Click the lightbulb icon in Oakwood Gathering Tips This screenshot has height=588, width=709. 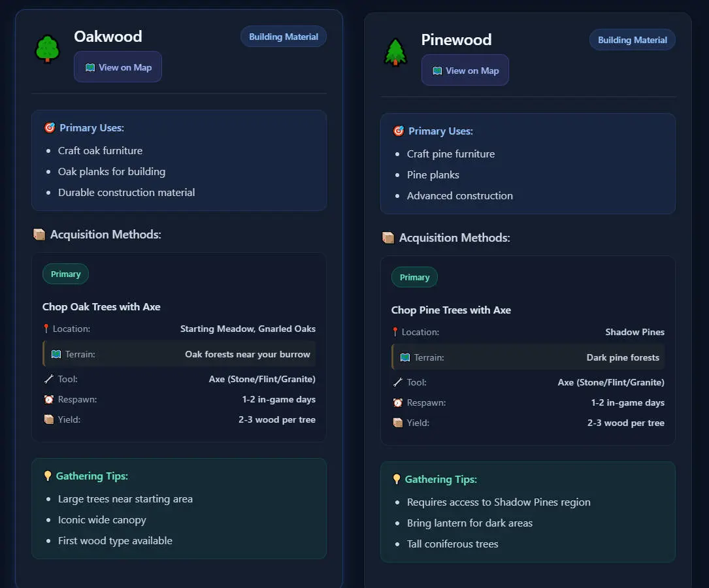(x=48, y=476)
